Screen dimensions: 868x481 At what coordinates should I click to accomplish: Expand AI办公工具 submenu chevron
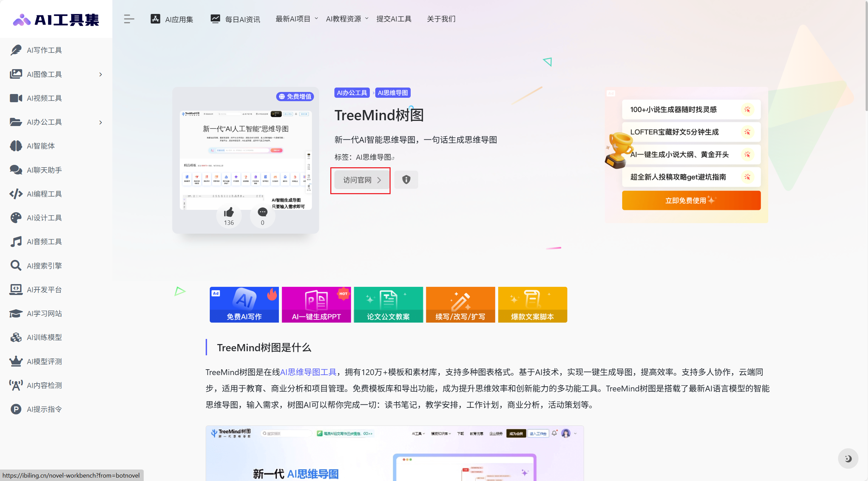pos(100,122)
